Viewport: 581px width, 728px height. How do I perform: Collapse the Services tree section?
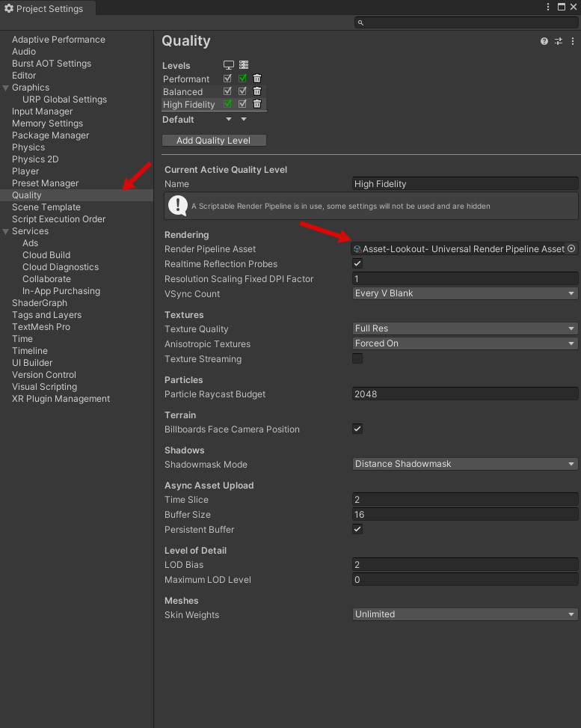tap(6, 232)
